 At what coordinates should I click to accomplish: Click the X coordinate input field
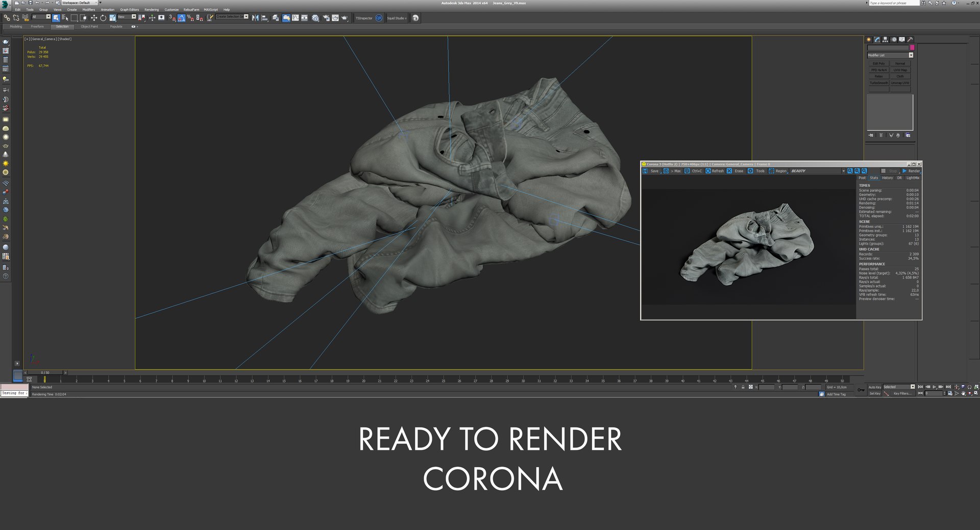(766, 387)
